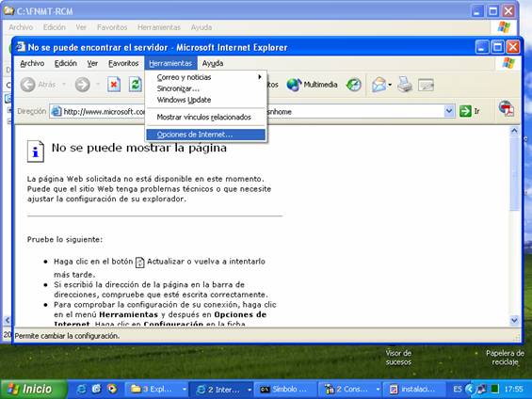
Task: Expand the Explorador taskbar group arrow
Action: click(x=185, y=390)
